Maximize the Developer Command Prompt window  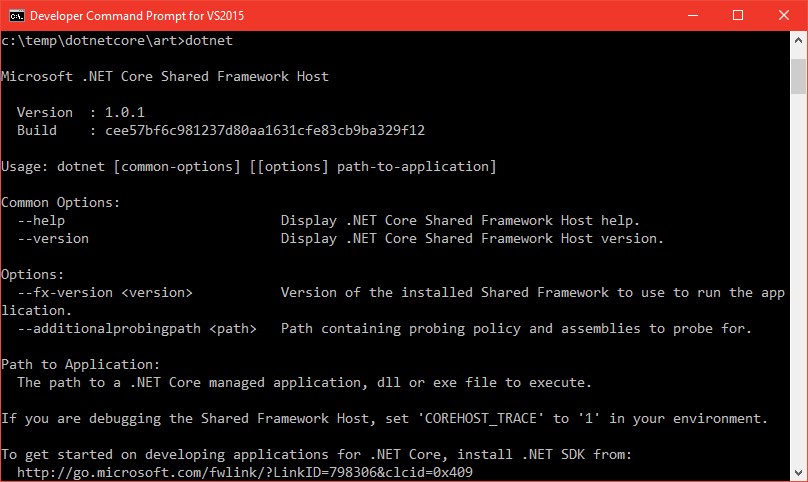coord(738,15)
